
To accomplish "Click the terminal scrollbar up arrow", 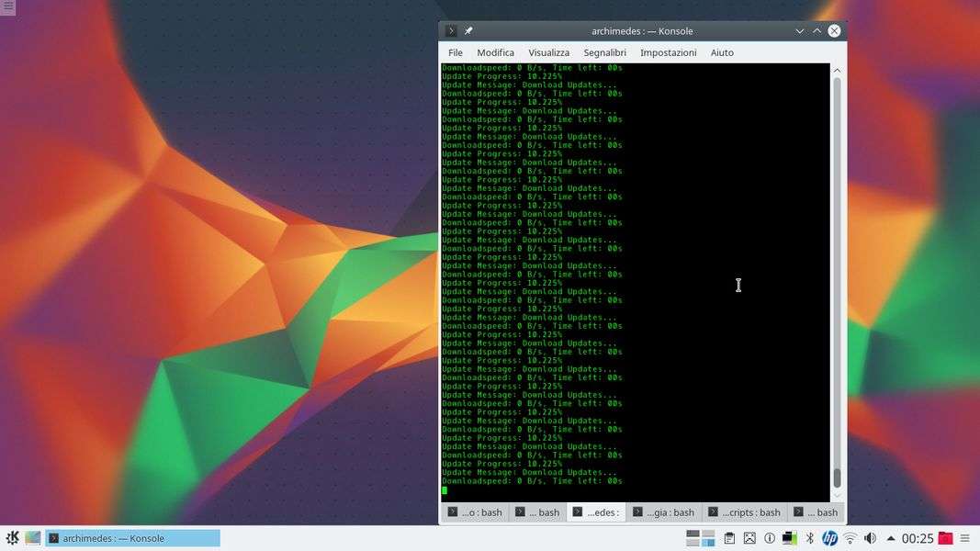I will (x=837, y=71).
